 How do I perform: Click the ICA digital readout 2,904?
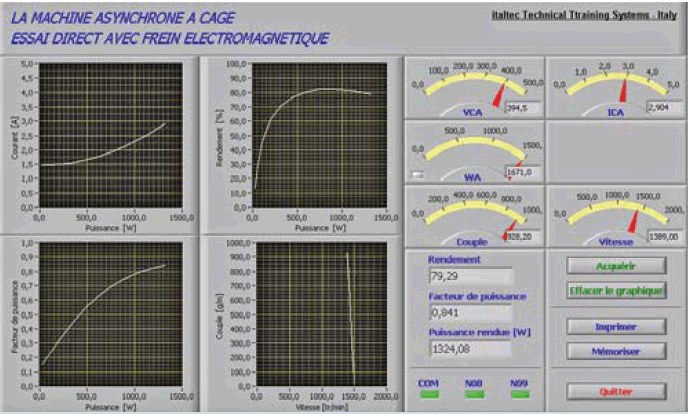tap(664, 107)
